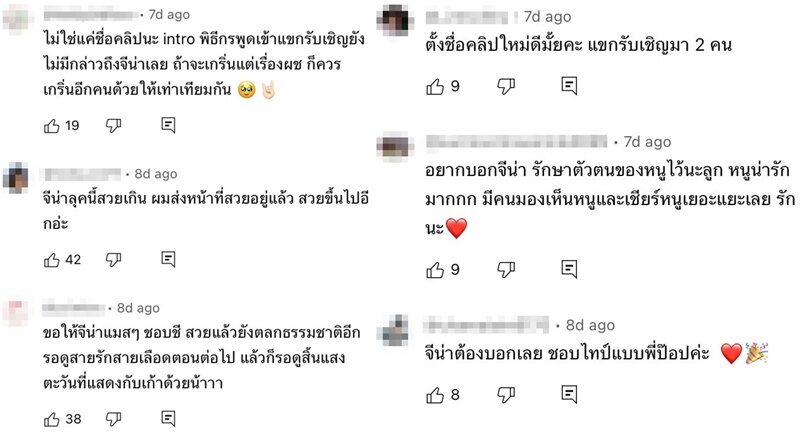Image resolution: width=800 pixels, height=437 pixels.
Task: Dislike the comment with 19 likes
Action: point(113,125)
